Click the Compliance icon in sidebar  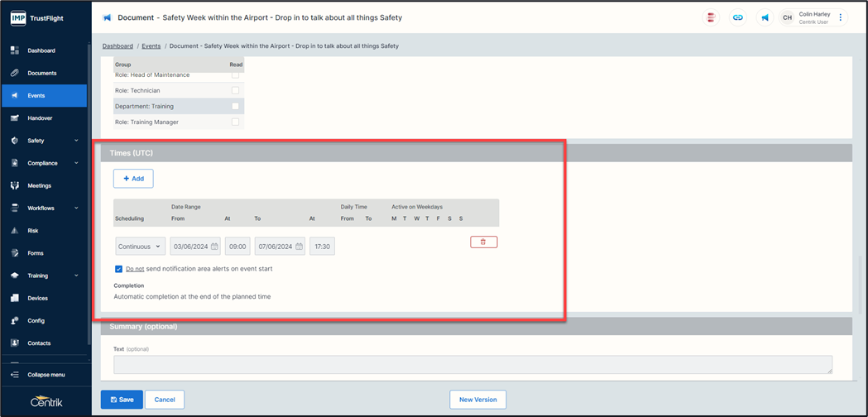15,163
